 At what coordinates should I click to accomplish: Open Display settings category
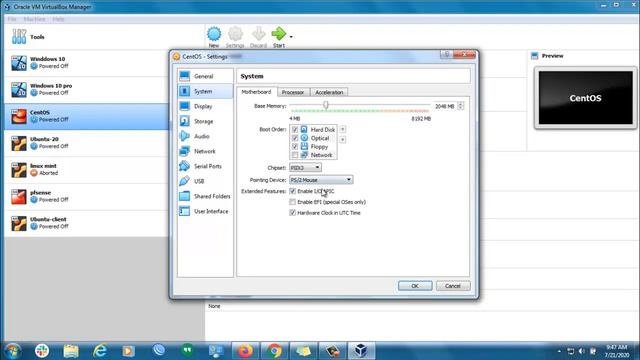tap(205, 106)
